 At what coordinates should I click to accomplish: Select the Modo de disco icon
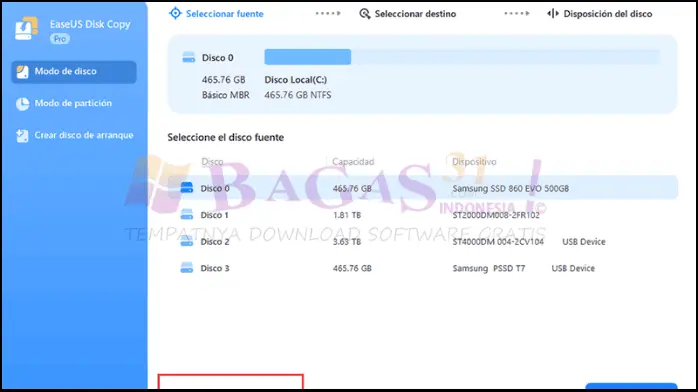[22, 72]
